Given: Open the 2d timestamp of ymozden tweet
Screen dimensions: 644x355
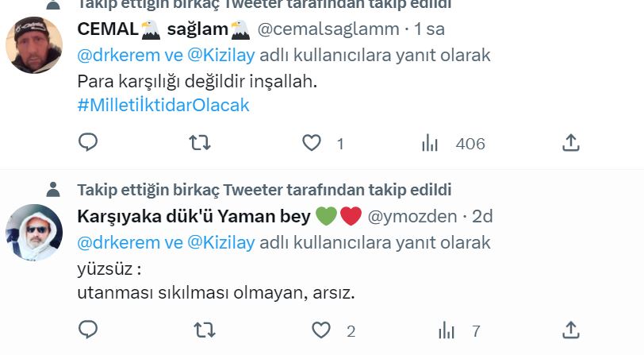Looking at the screenshot, I should tap(482, 216).
